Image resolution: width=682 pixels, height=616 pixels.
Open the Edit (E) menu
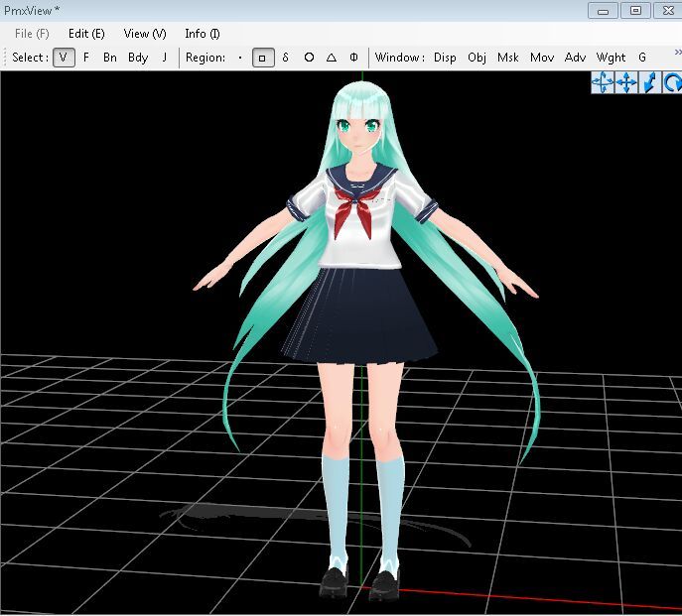(86, 34)
